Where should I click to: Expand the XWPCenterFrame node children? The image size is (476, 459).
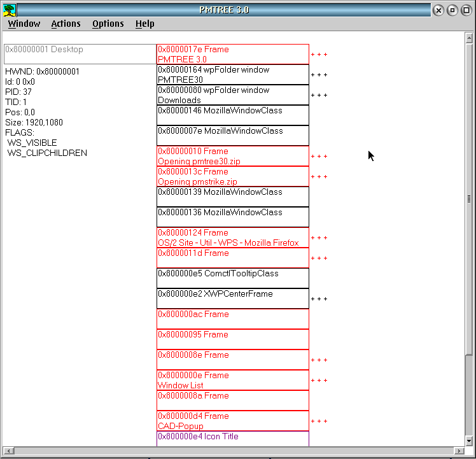point(319,299)
